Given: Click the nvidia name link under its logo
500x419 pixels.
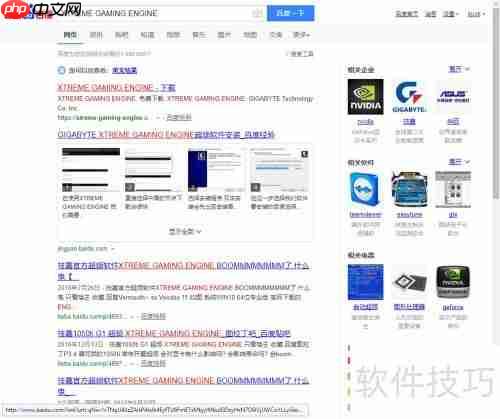Looking at the screenshot, I should pos(365,122).
